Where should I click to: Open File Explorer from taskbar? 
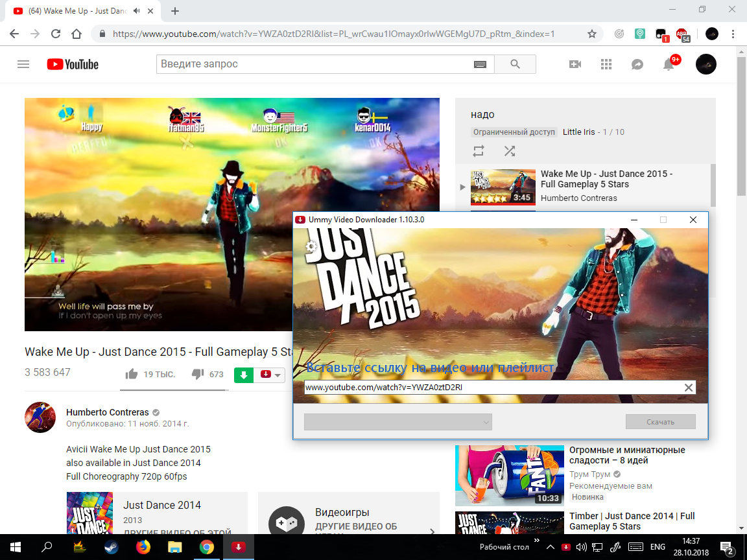[x=175, y=546]
